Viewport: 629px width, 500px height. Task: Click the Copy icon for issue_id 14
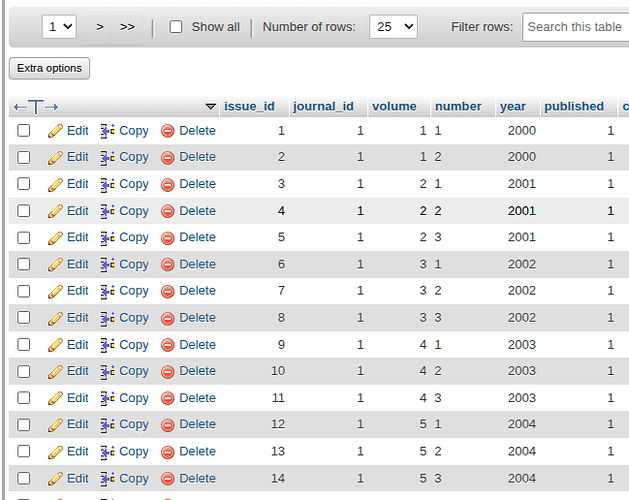[x=108, y=479]
